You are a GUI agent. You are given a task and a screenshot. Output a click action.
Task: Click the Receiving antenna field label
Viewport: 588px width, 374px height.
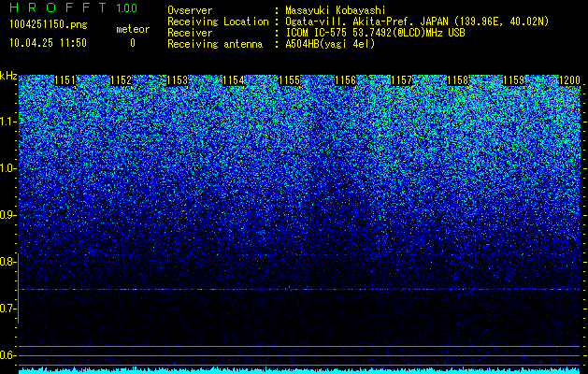pyautogui.click(x=215, y=44)
